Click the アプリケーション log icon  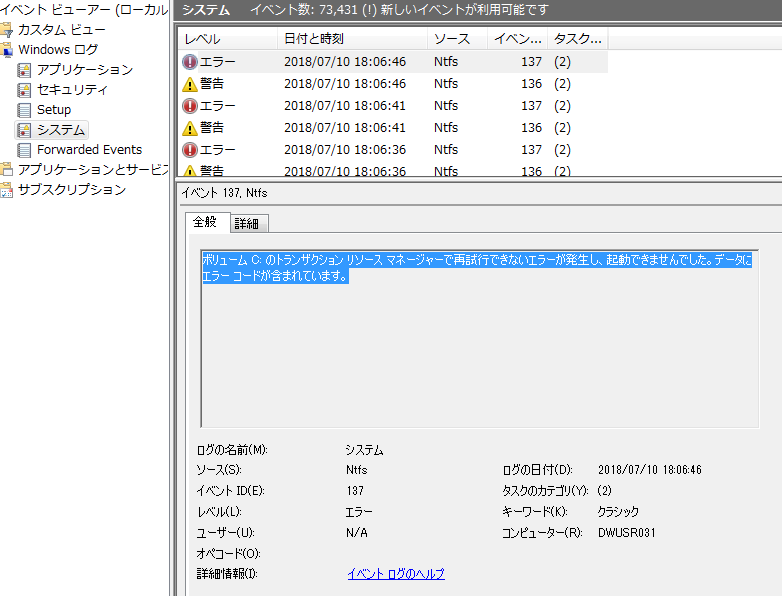(x=24, y=70)
